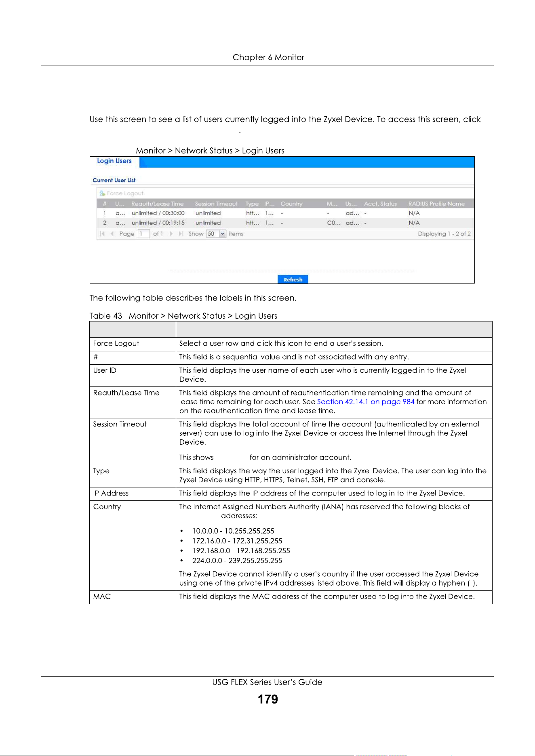Click the 'Country' label in the description table
The image size is (535, 756).
(x=107, y=507)
